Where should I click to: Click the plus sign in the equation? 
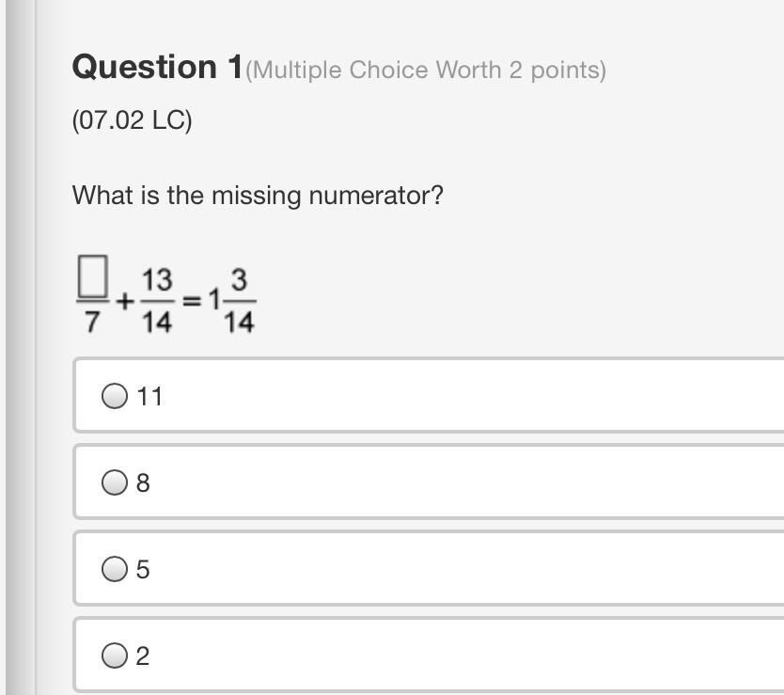tap(125, 301)
